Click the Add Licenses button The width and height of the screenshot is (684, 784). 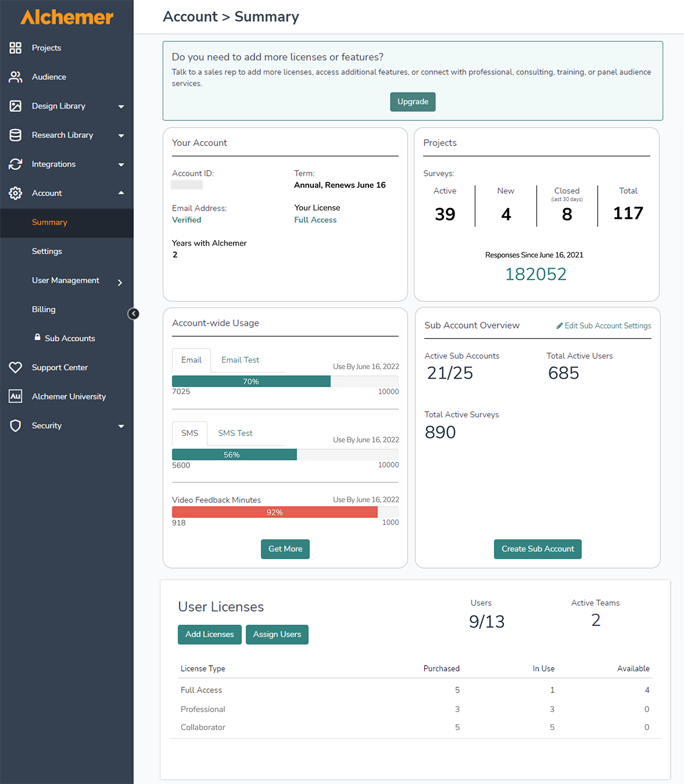tap(210, 635)
